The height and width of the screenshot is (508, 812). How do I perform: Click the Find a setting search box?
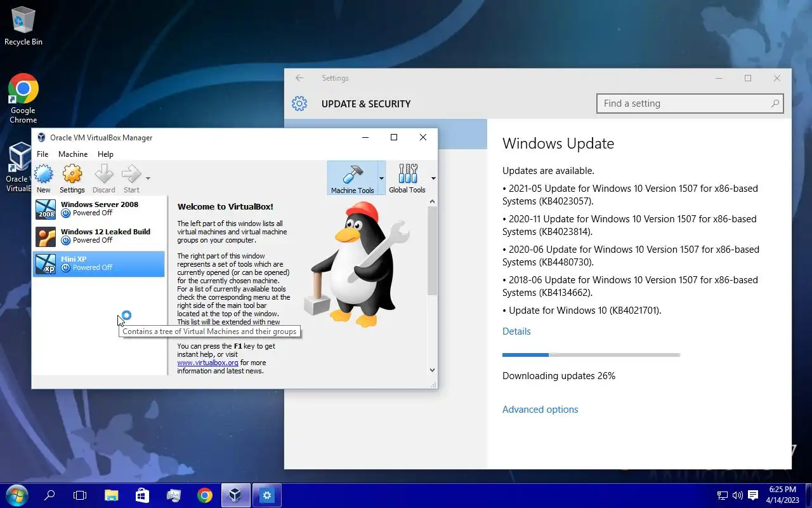point(690,104)
